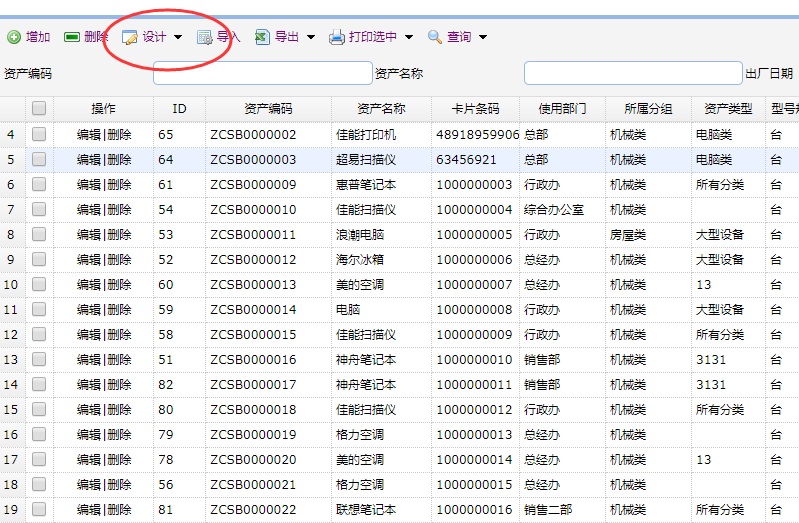Check the checkbox for row 4
Image resolution: width=799 pixels, height=523 pixels.
[x=39, y=134]
